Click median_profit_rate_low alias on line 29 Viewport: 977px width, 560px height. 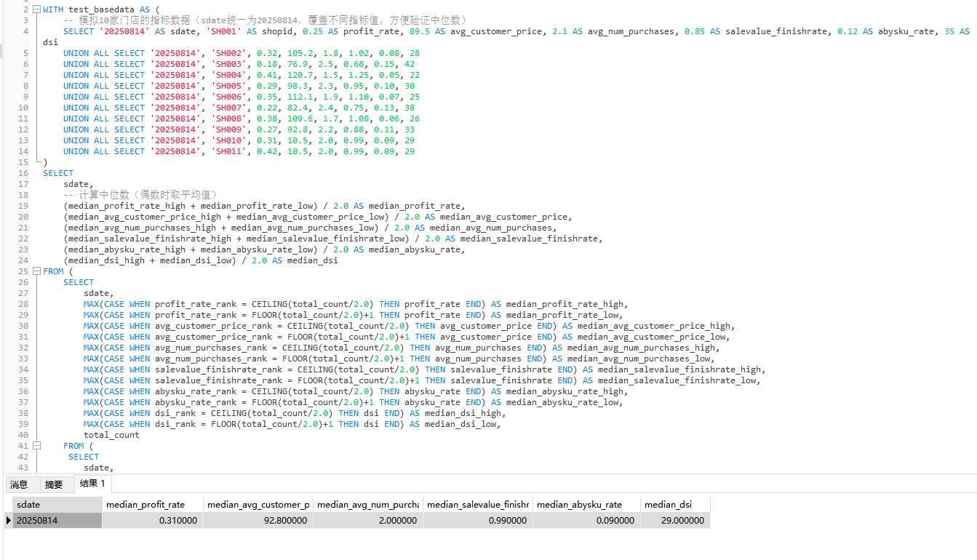[x=564, y=315]
